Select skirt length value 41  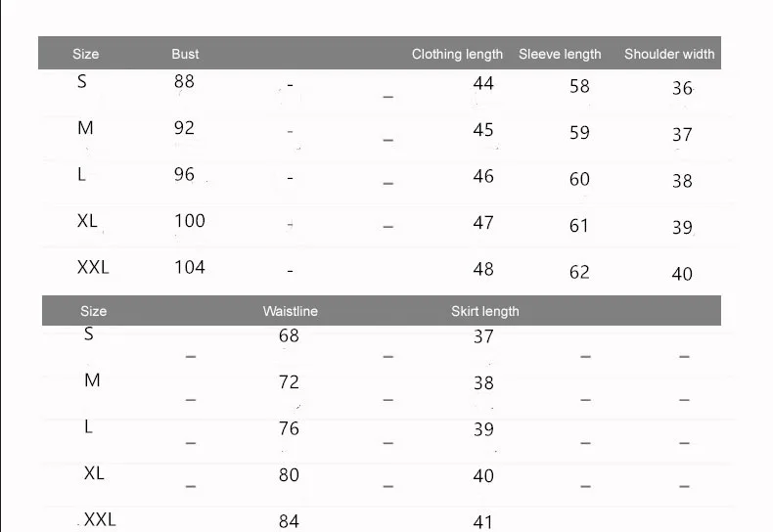pos(483,522)
